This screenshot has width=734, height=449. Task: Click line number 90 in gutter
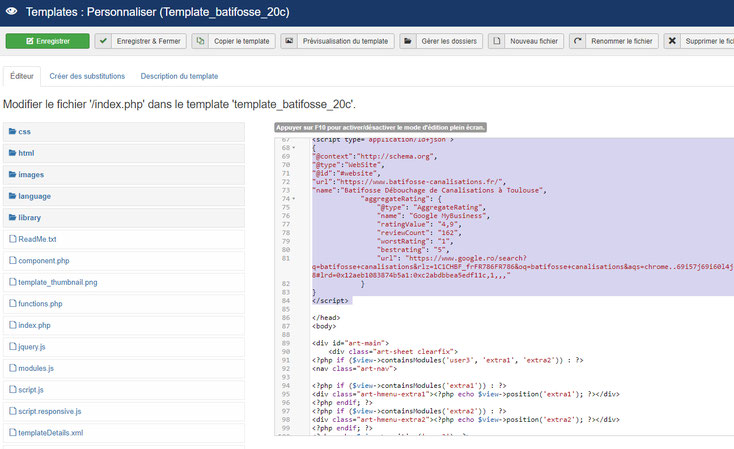pos(286,352)
